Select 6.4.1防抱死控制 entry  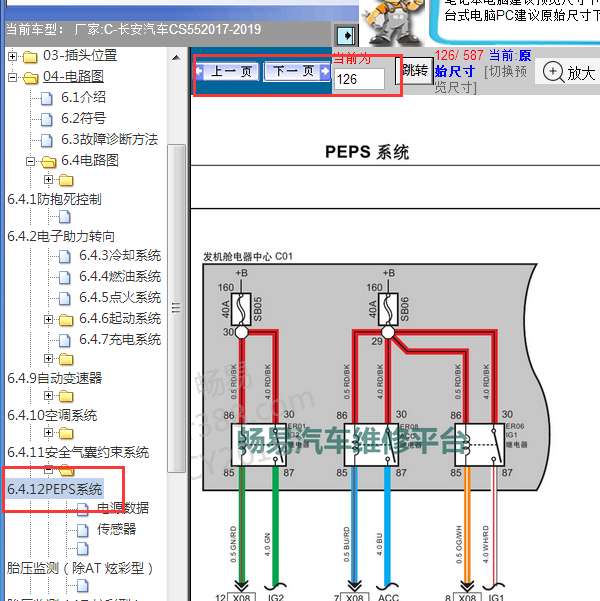click(54, 199)
